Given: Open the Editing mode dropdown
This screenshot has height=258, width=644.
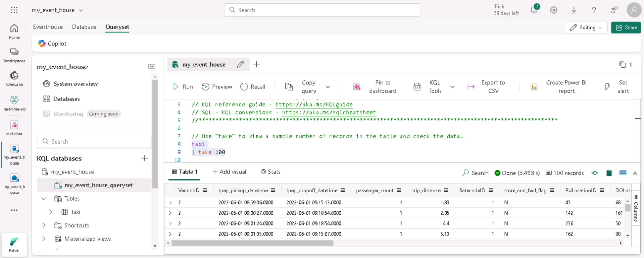Looking at the screenshot, I should 586,27.
